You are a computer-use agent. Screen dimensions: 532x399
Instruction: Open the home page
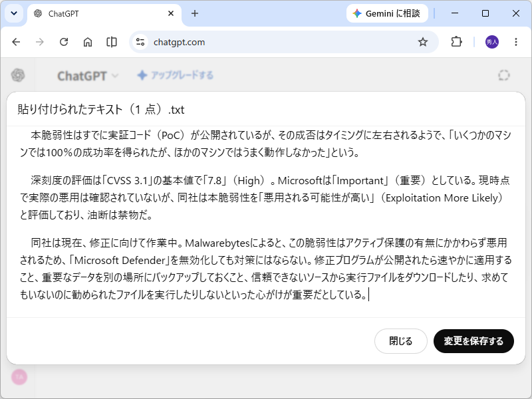pyautogui.click(x=88, y=42)
